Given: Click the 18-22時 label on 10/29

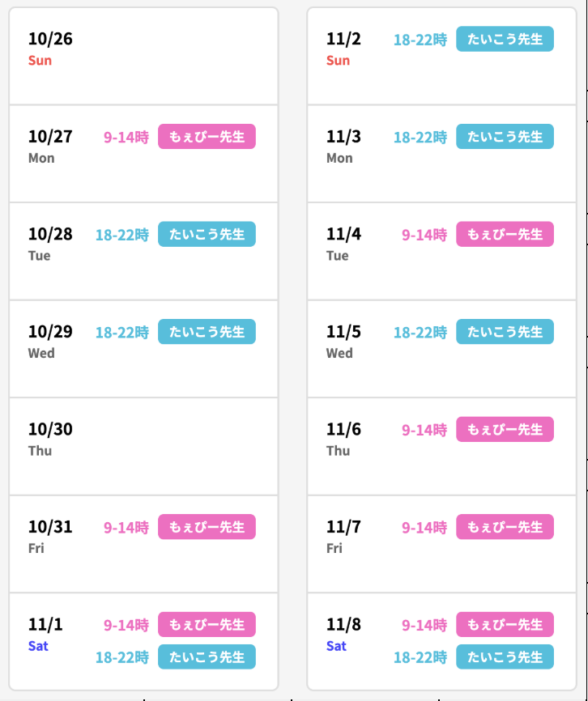Looking at the screenshot, I should 121,332.
